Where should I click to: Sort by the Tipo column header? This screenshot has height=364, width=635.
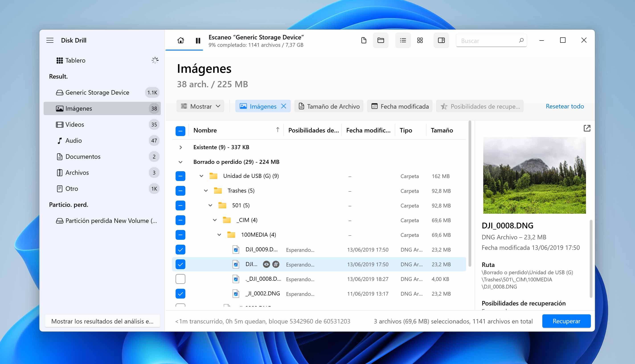tap(406, 130)
